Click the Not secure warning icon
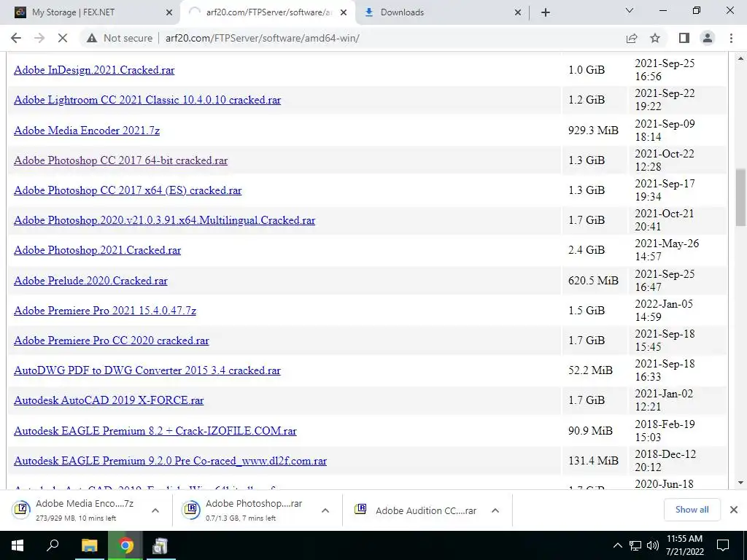747x560 pixels. pos(92,38)
